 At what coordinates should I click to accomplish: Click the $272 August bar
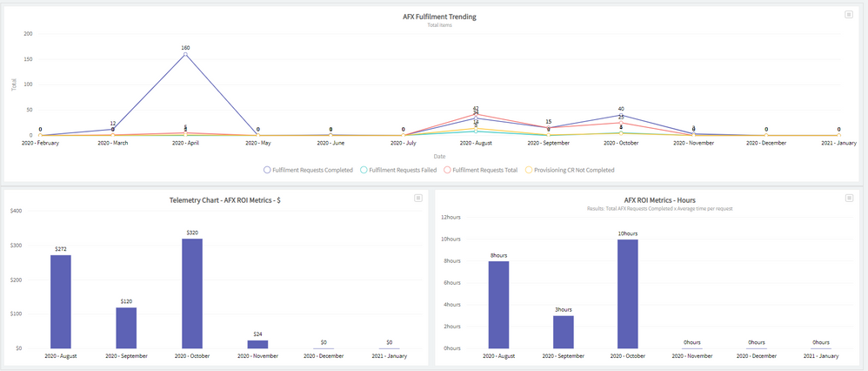coord(61,301)
